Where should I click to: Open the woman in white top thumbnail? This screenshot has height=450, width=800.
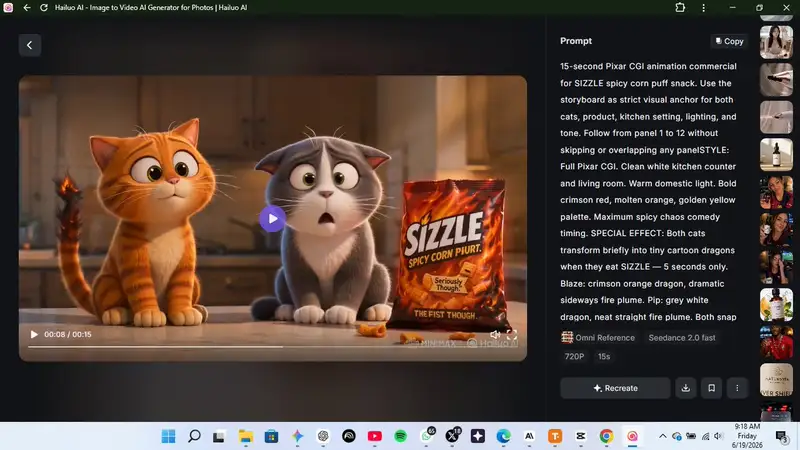click(x=776, y=42)
